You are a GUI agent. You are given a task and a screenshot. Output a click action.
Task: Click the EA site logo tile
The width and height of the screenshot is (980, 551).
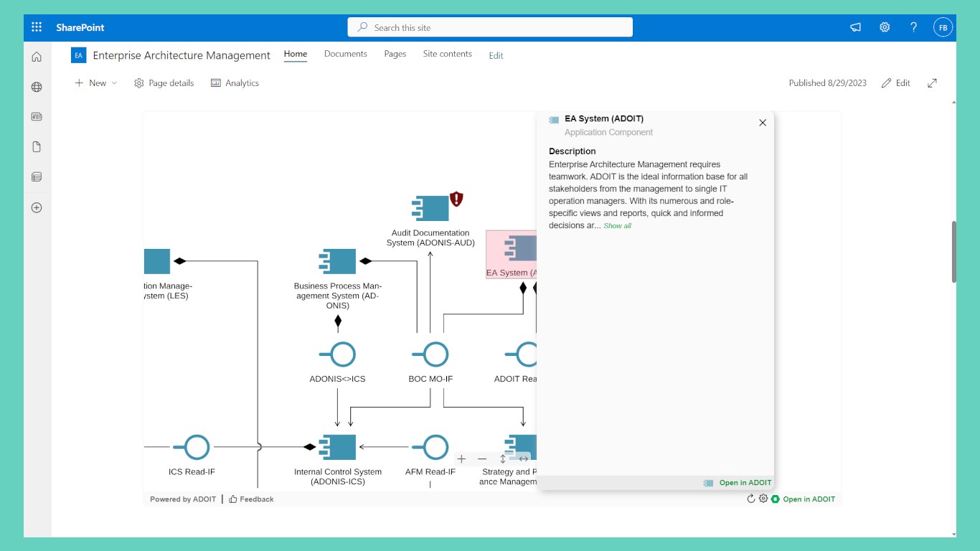(79, 55)
